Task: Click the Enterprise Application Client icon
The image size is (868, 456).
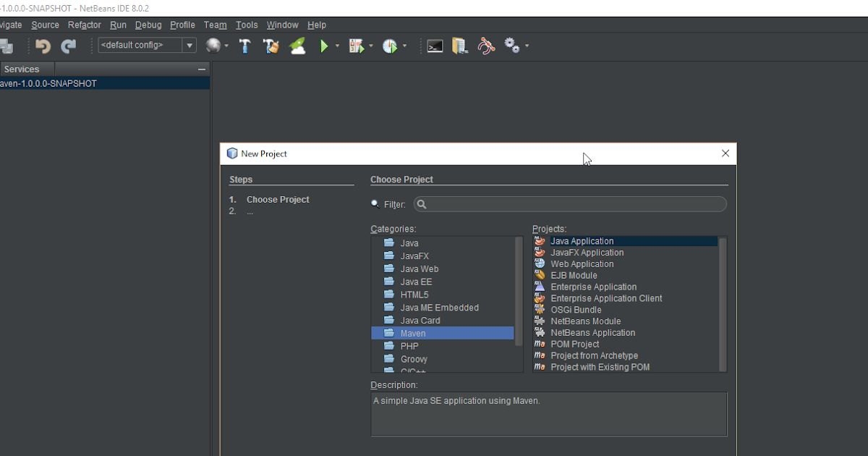Action: 540,298
